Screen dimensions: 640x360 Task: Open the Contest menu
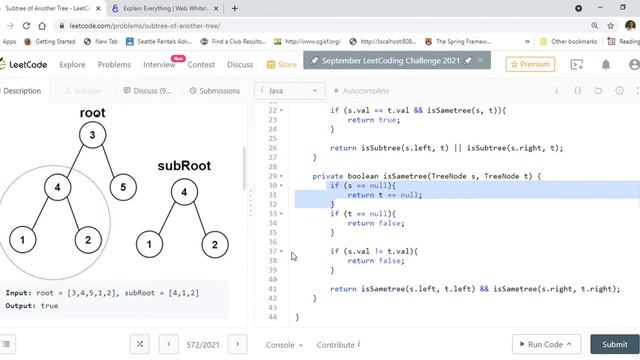201,64
